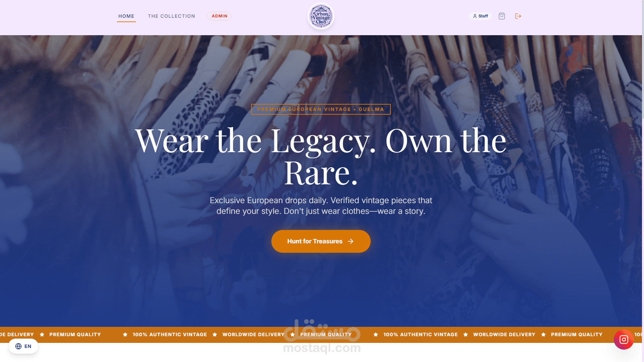The height and width of the screenshot is (362, 644).
Task: Click the Exclusive European drops description text
Action: click(x=321, y=206)
